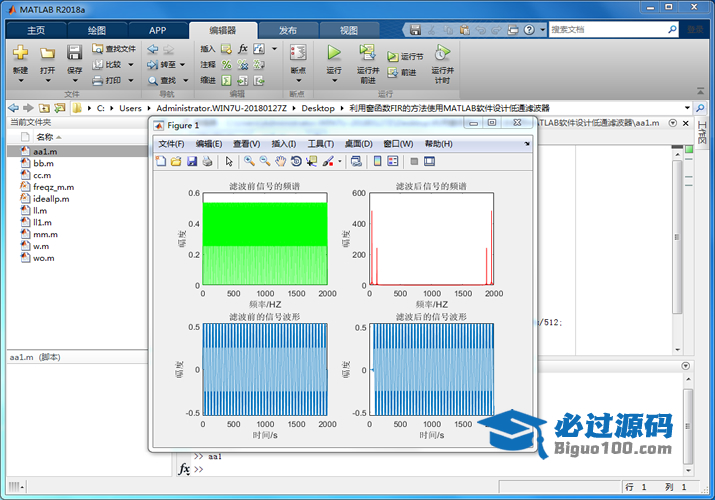Click the percent comment icon
The width and height of the screenshot is (715, 500).
227,65
